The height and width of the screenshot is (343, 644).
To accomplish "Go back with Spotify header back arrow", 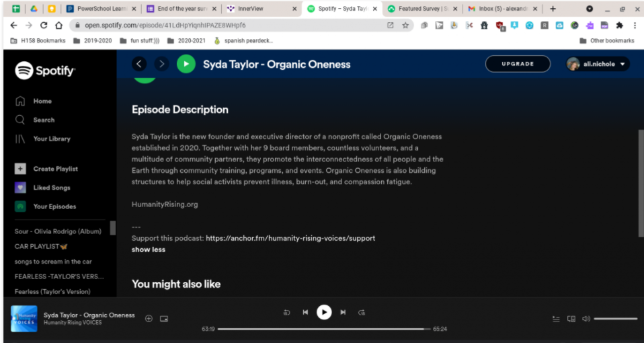I will (x=139, y=64).
